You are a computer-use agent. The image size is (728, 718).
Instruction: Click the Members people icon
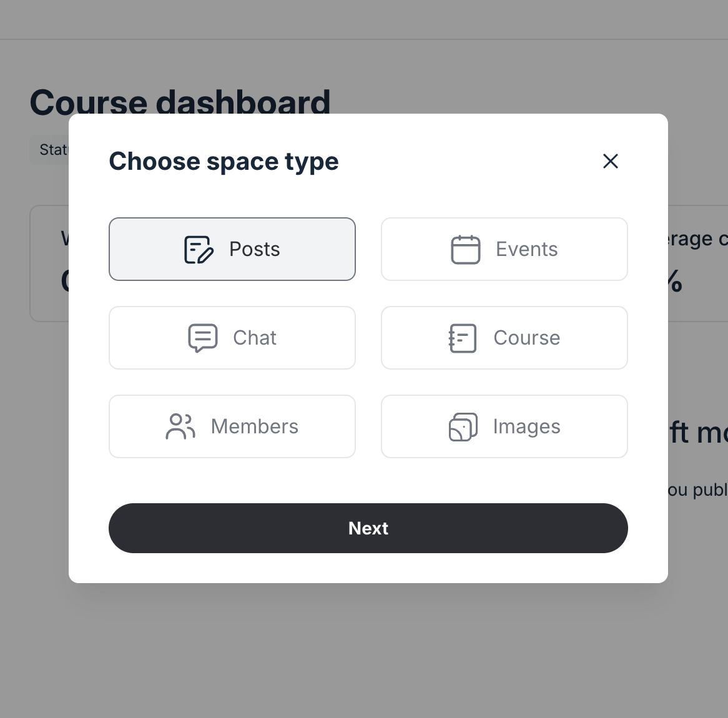(180, 426)
